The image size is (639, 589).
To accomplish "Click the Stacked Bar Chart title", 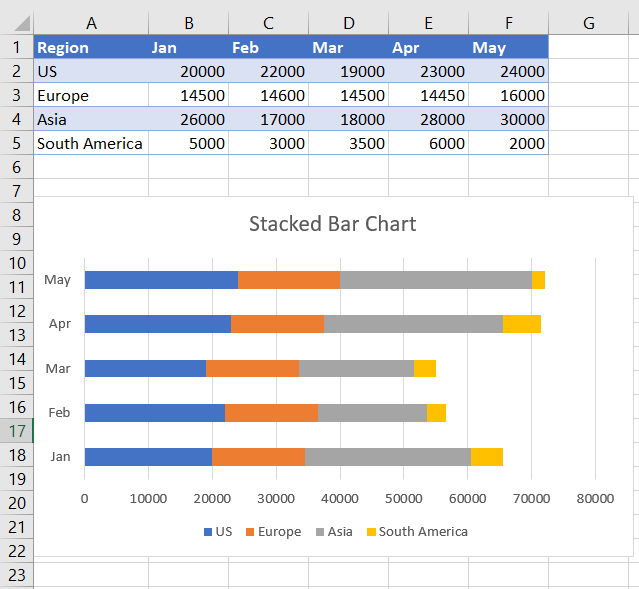I will [x=333, y=224].
